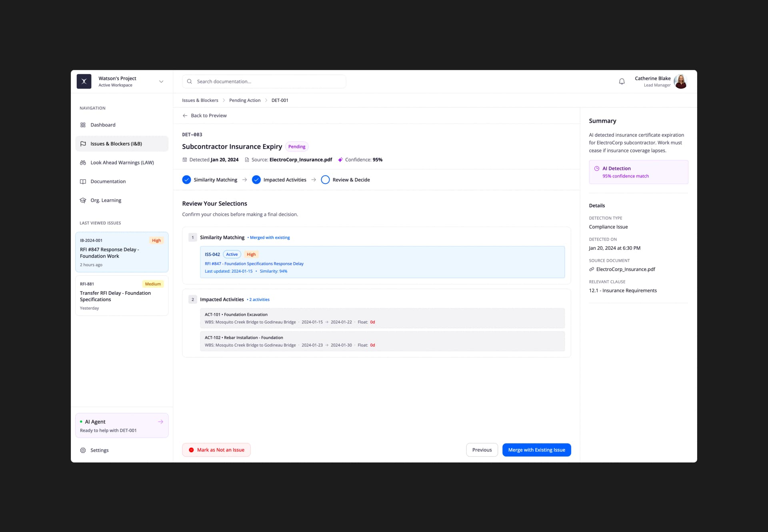768x532 pixels.
Task: Open the Dashboard nav item
Action: coord(122,125)
